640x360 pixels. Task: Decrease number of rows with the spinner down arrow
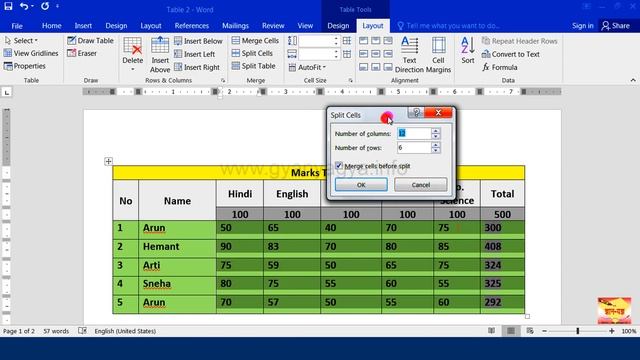[x=436, y=150]
